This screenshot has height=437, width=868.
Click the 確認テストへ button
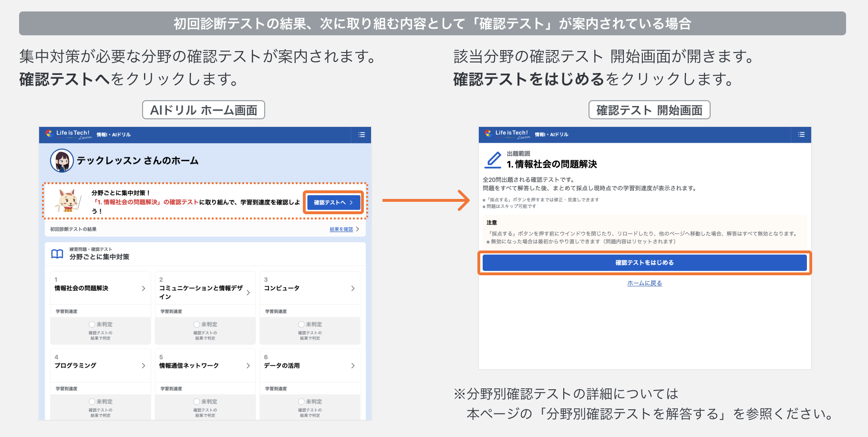tap(333, 202)
